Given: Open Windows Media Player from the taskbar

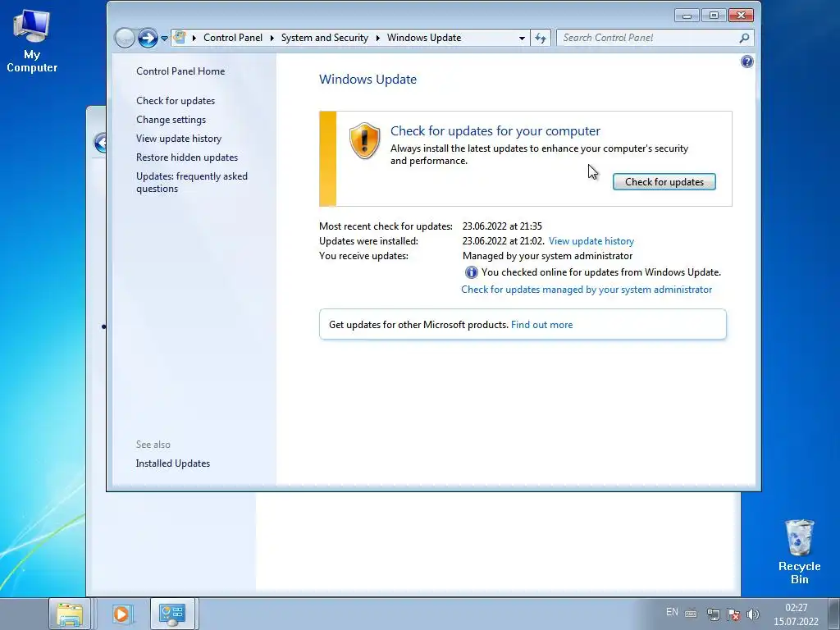Looking at the screenshot, I should coord(121,614).
